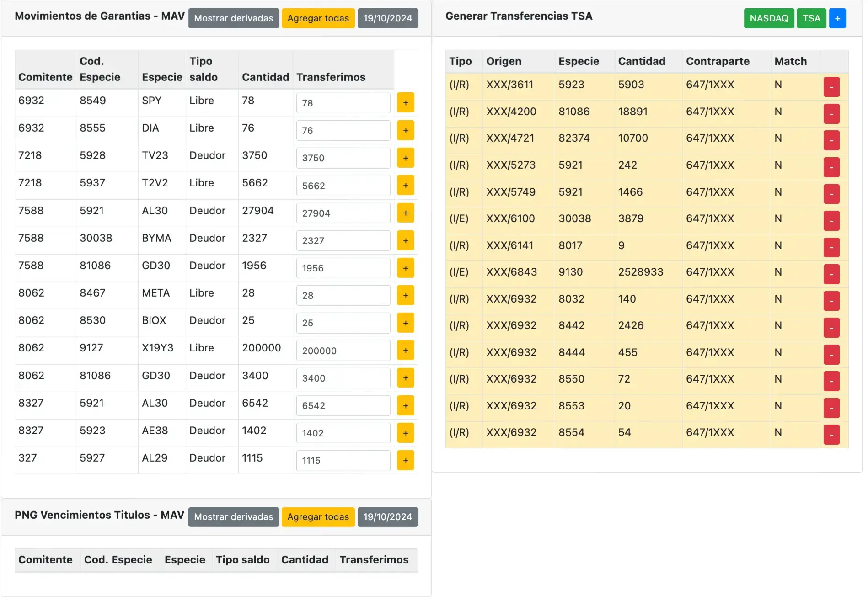Screen dimensions: 868x606
Task: Delete the XXX/6843 transfer with minus button
Action: 831,274
